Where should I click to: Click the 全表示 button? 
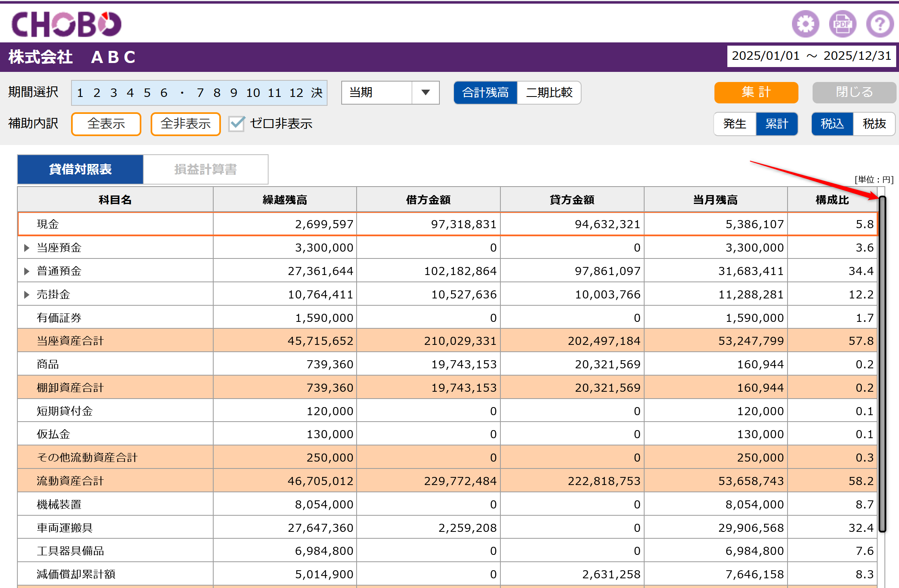coord(106,124)
